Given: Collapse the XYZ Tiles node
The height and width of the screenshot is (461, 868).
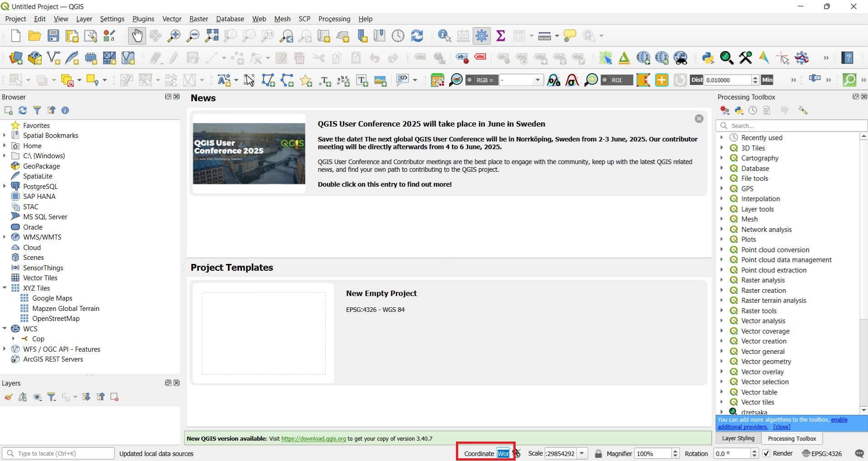Looking at the screenshot, I should click(5, 287).
